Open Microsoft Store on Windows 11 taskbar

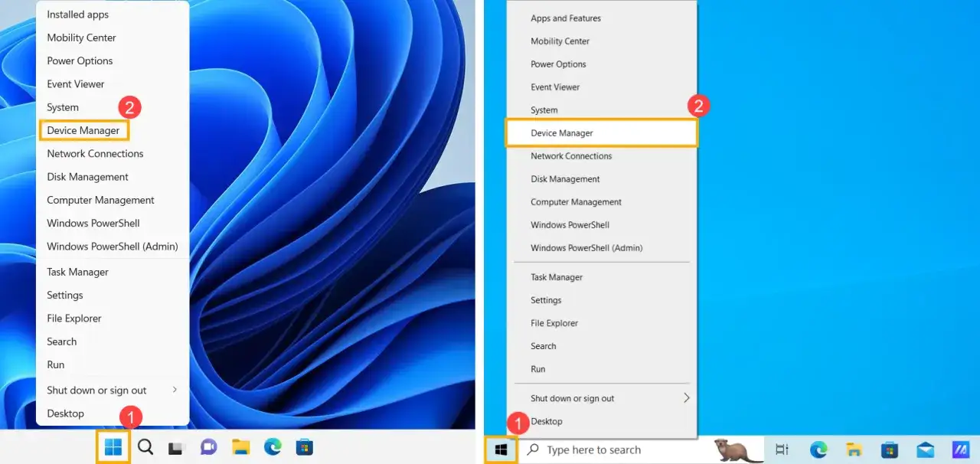click(305, 447)
